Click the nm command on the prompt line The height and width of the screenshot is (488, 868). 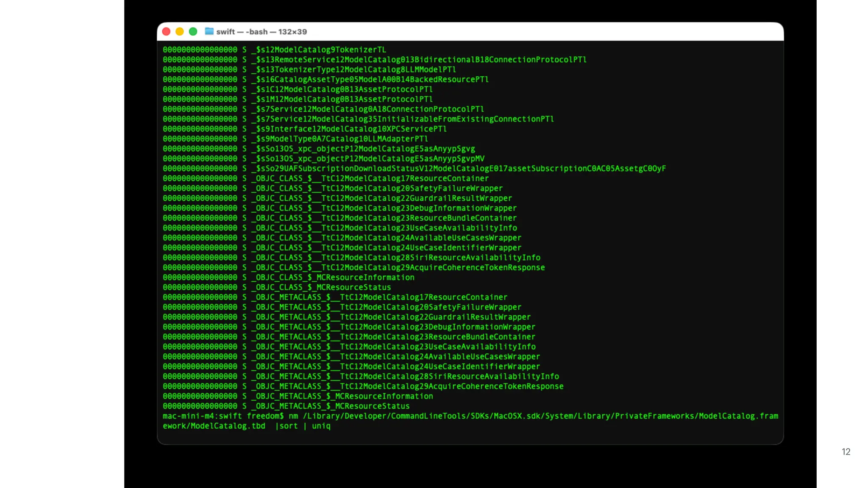point(293,416)
